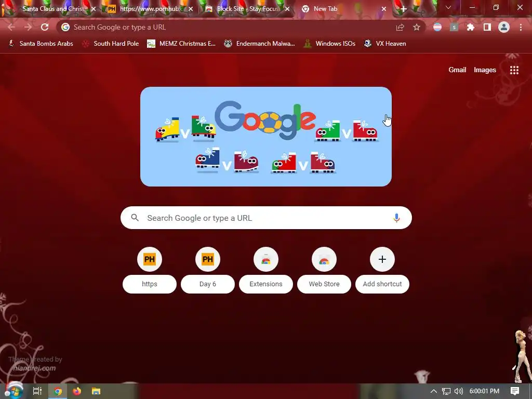532x399 pixels.
Task: Toggle the side panel icon
Action: pos(487,27)
